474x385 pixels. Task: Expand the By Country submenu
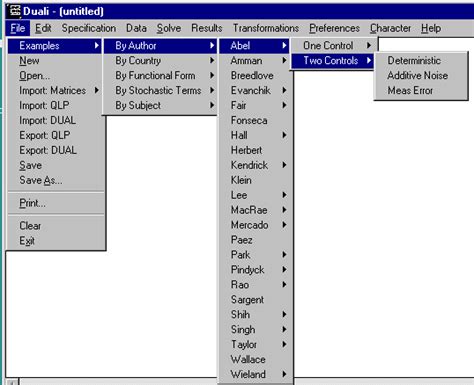[x=160, y=61]
